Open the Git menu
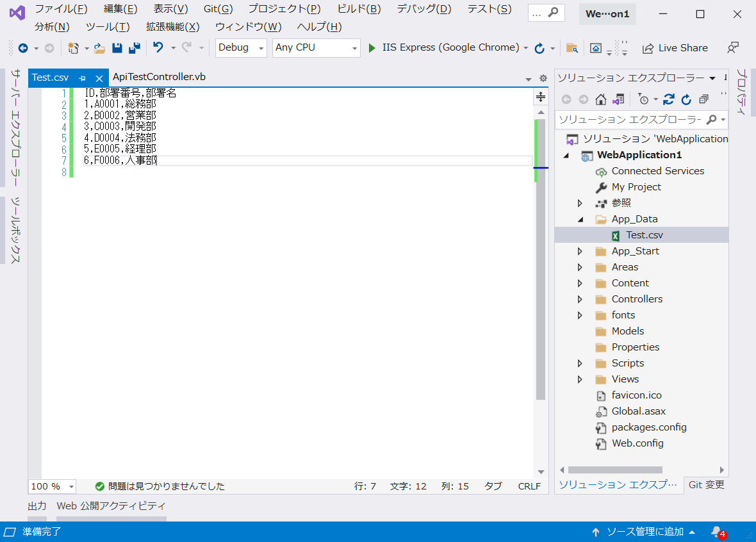 pos(217,9)
